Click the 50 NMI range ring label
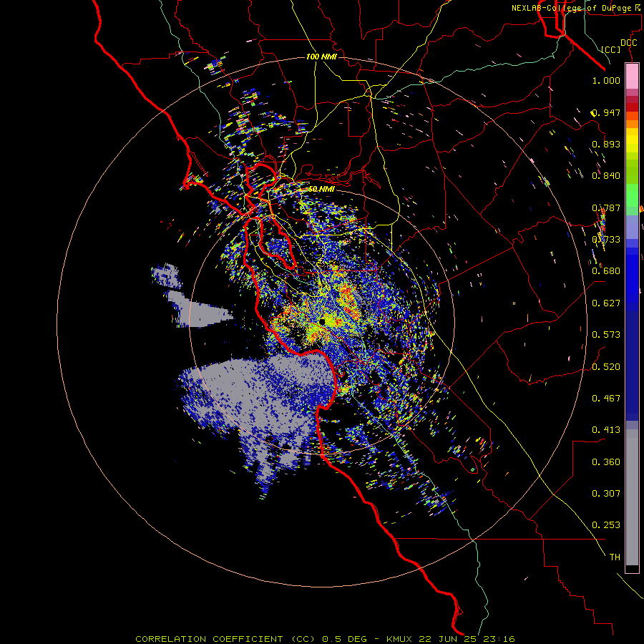 pyautogui.click(x=321, y=189)
